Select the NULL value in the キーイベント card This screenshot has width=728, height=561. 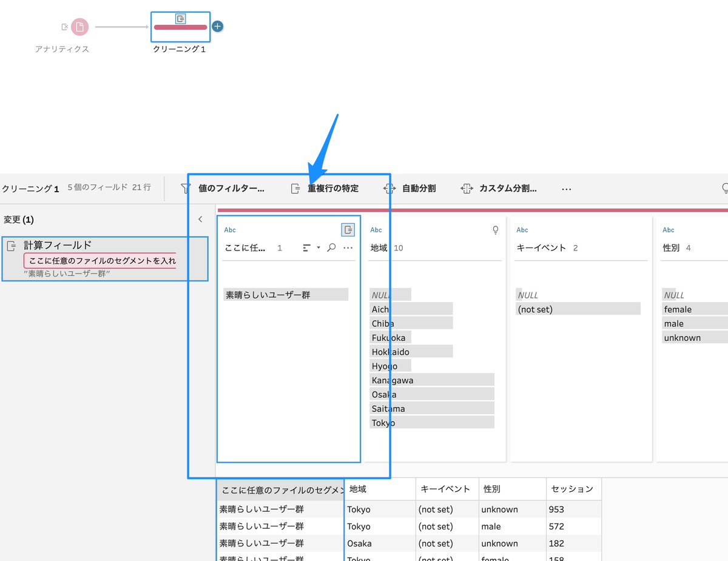pos(527,295)
